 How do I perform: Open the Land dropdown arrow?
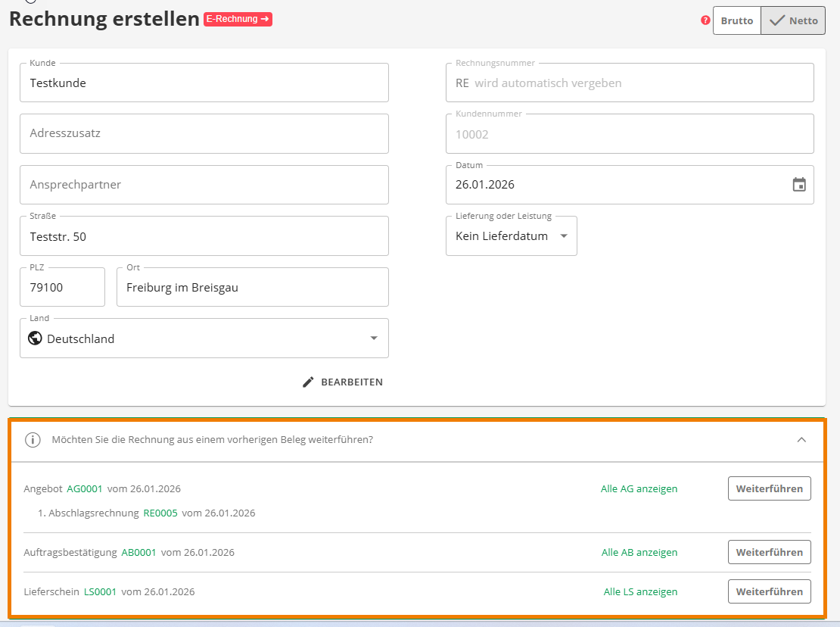pos(374,338)
